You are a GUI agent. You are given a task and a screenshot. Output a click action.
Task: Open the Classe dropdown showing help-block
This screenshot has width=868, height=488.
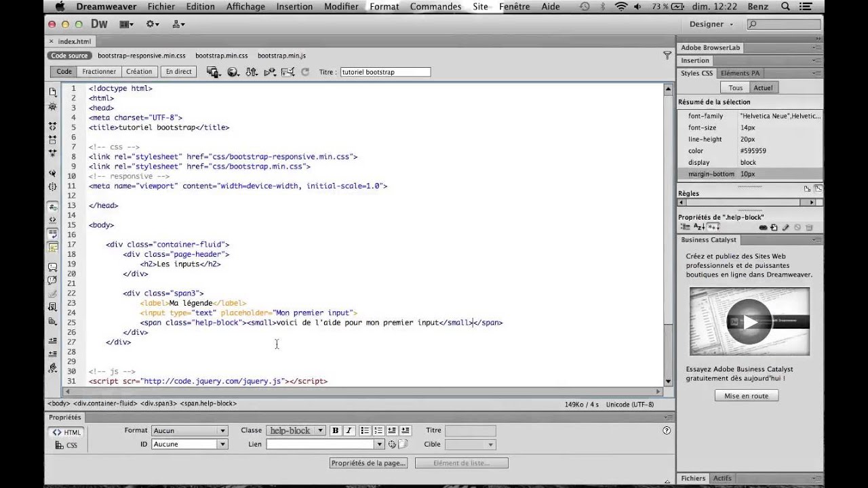pyautogui.click(x=295, y=430)
